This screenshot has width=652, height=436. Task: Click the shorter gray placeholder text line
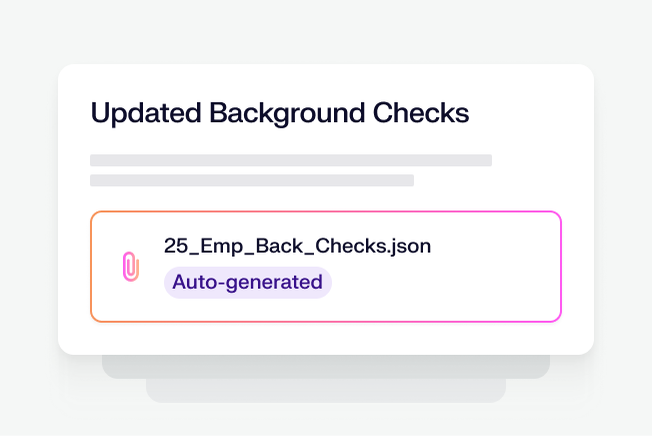pyautogui.click(x=251, y=181)
